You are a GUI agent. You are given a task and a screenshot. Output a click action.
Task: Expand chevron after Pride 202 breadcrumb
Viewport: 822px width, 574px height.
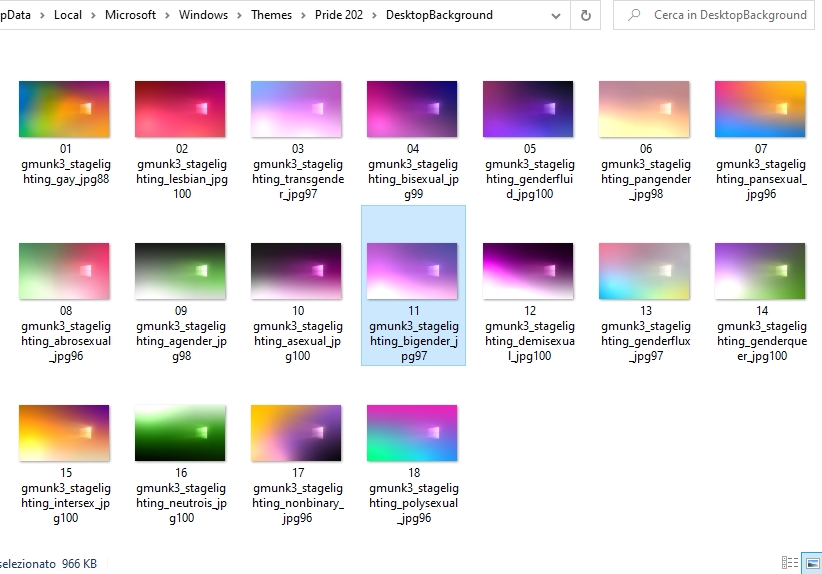[374, 16]
